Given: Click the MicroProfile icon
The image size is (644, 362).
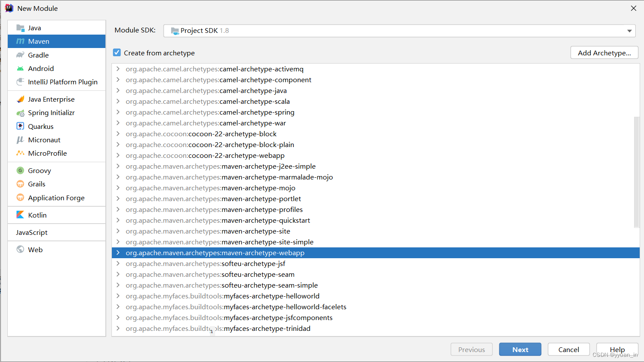Looking at the screenshot, I should 20,153.
